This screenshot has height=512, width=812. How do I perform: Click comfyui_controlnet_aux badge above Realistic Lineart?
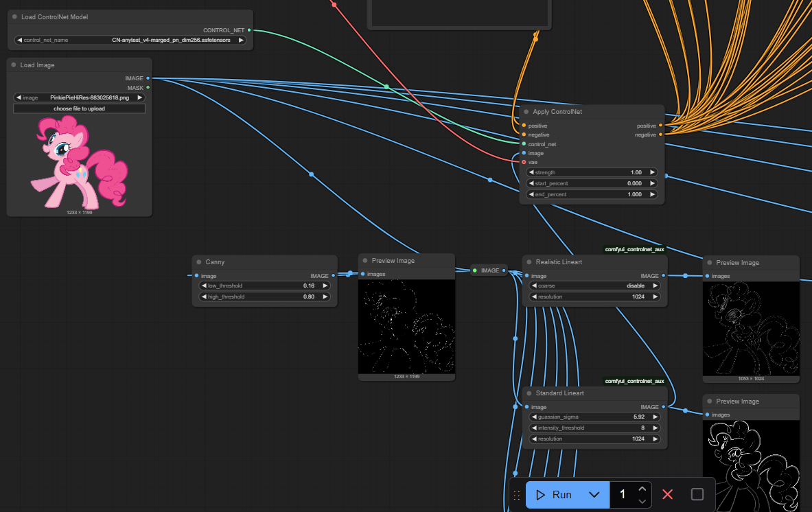pyautogui.click(x=634, y=250)
